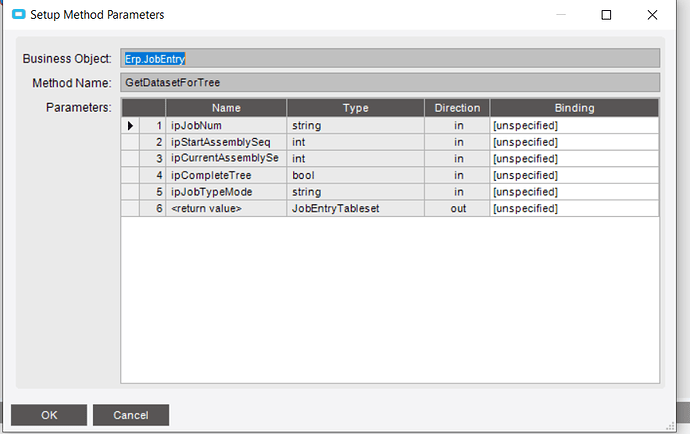The height and width of the screenshot is (434, 690).
Task: Click the binding cell for ipStartAssemblySeq
Action: coord(574,142)
